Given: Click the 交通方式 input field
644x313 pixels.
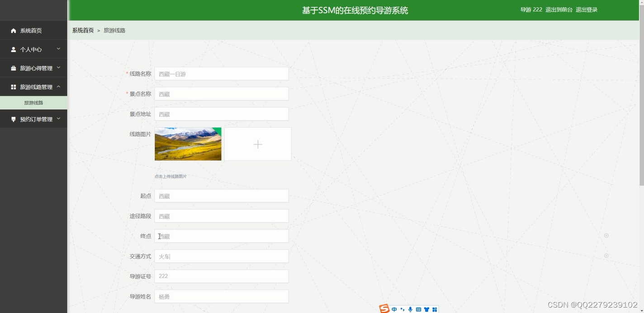Looking at the screenshot, I should point(222,256).
